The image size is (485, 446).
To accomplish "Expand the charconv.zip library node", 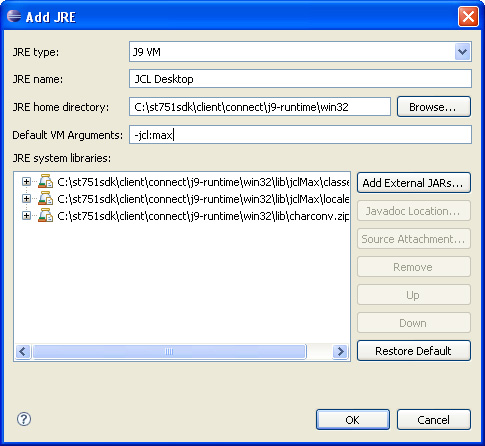I will pyautogui.click(x=26, y=216).
